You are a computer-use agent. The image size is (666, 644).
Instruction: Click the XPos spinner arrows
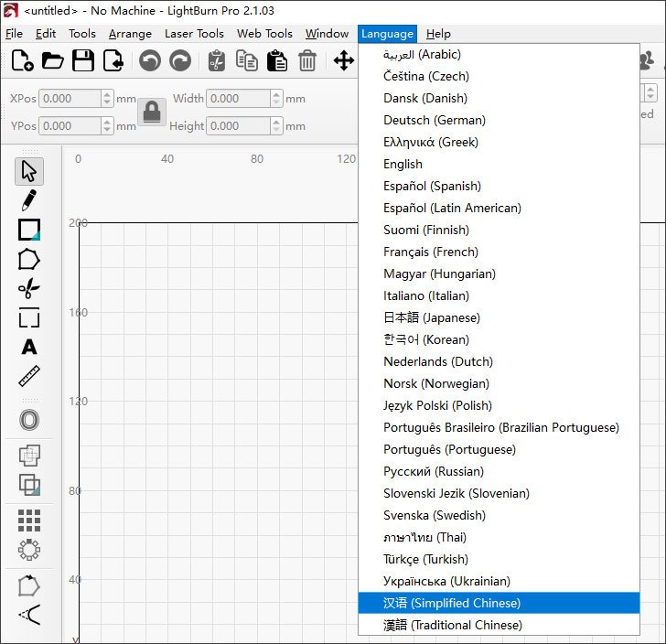pyautogui.click(x=107, y=99)
